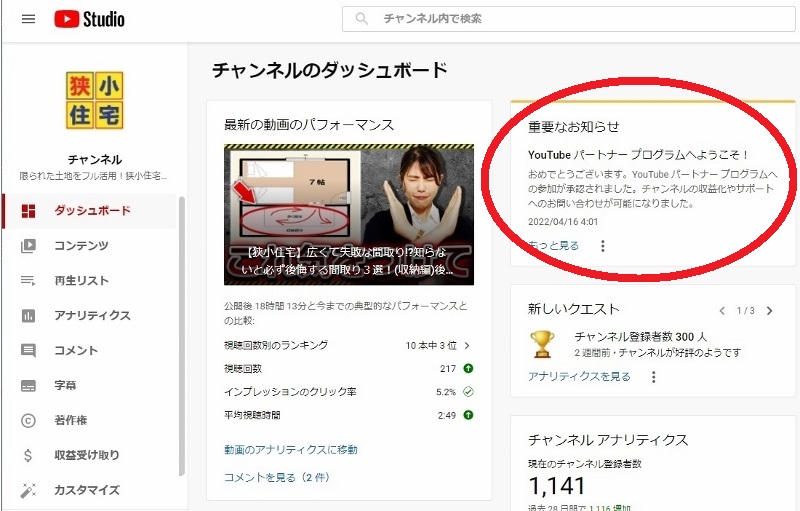Open the three-dot menu on 重要なお知らせ card
This screenshot has height=511, width=800.
pyautogui.click(x=603, y=246)
